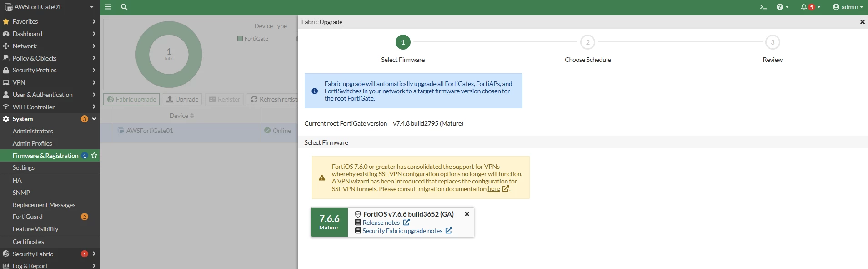Click the System gear icon
Viewport: 868px width, 269px height.
[6, 119]
